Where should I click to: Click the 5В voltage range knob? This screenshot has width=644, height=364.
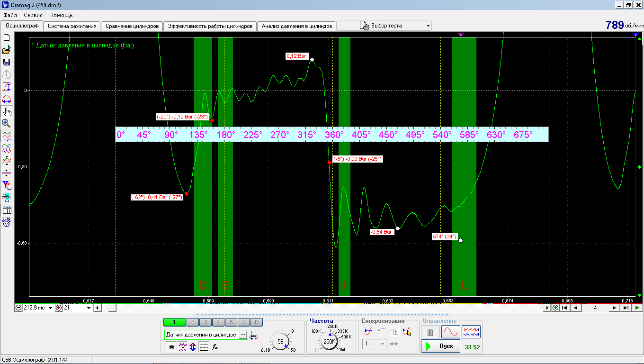click(280, 341)
